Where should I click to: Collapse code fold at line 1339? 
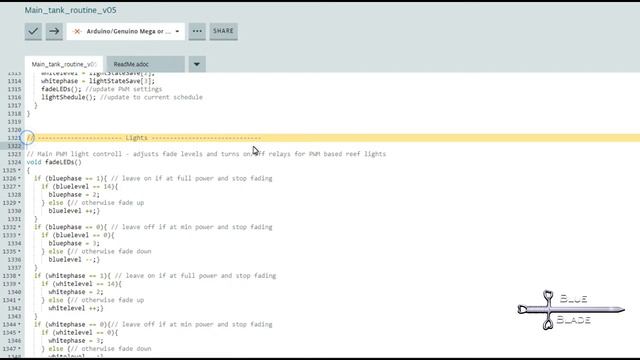coord(19,284)
